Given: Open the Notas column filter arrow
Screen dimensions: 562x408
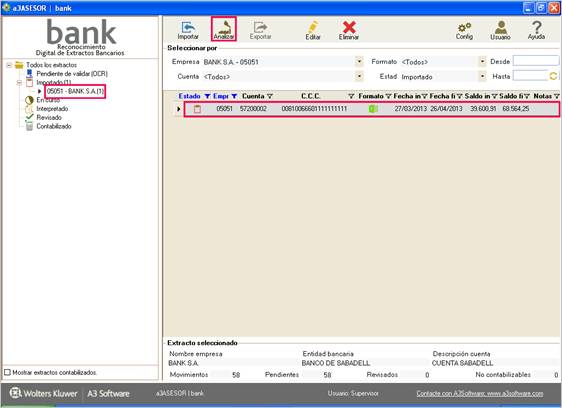Looking at the screenshot, I should (x=556, y=96).
